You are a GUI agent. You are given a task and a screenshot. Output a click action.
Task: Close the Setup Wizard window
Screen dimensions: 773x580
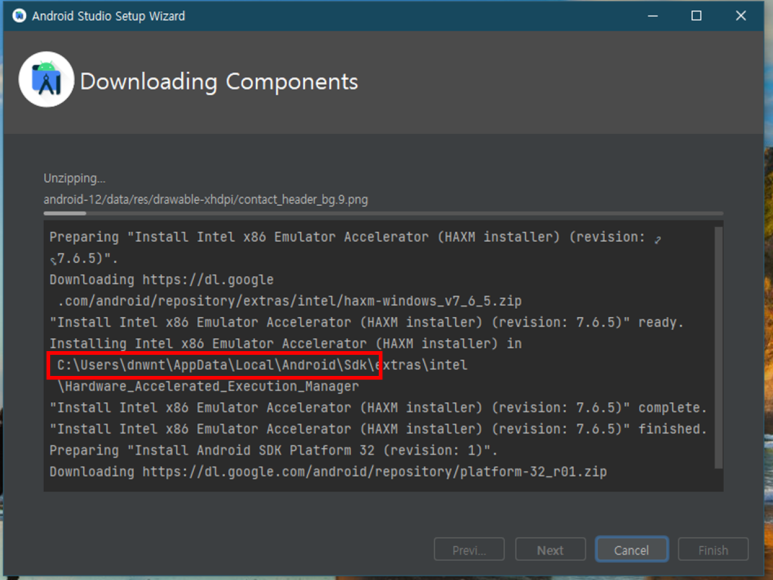[740, 16]
